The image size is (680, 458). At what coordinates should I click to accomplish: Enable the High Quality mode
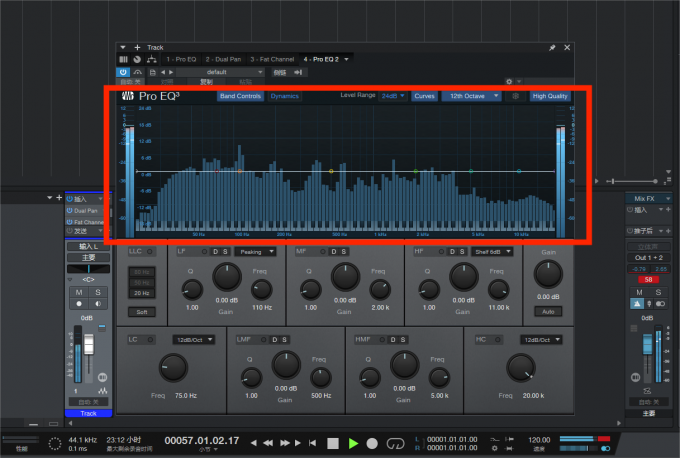coord(550,96)
